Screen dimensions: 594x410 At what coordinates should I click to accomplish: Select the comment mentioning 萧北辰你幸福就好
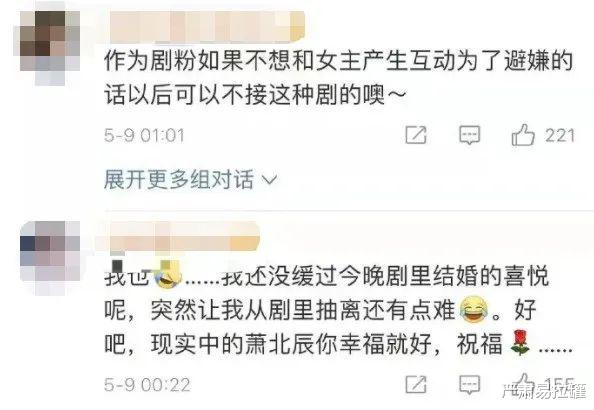pyautogui.click(x=338, y=310)
